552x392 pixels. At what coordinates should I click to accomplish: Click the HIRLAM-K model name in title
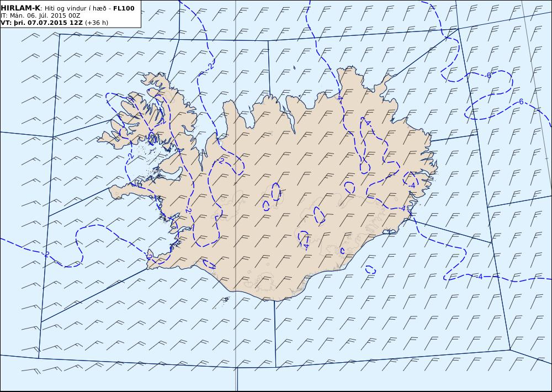click(20, 8)
